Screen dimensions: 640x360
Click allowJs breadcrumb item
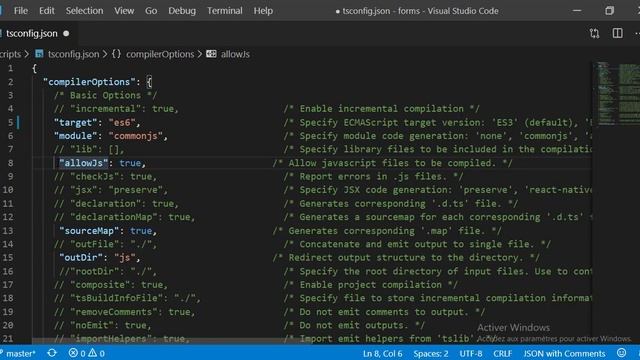(x=235, y=54)
